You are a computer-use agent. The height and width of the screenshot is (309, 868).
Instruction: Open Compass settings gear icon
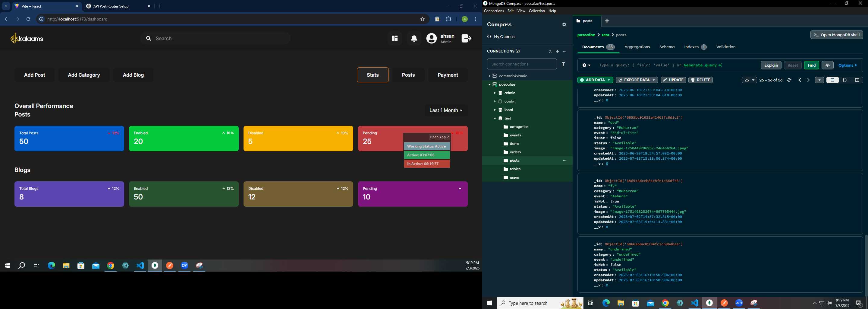(564, 25)
